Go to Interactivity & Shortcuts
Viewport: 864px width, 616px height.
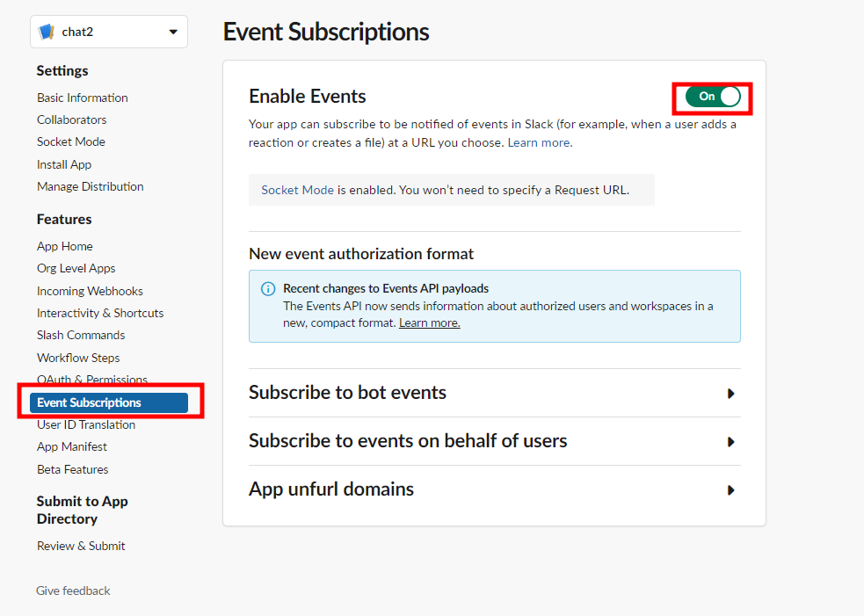pyautogui.click(x=100, y=313)
